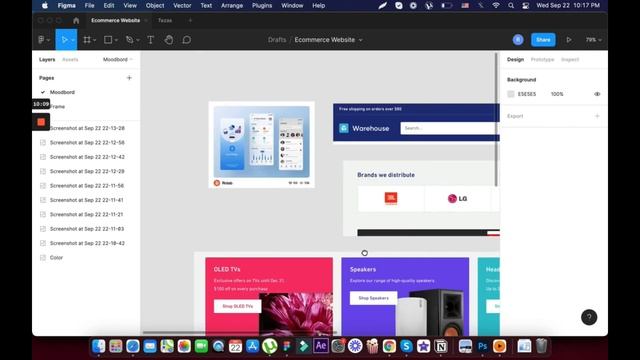Screen dimensions: 640x360
Task: Open the Wi-Fi status menu
Action: 496,5
